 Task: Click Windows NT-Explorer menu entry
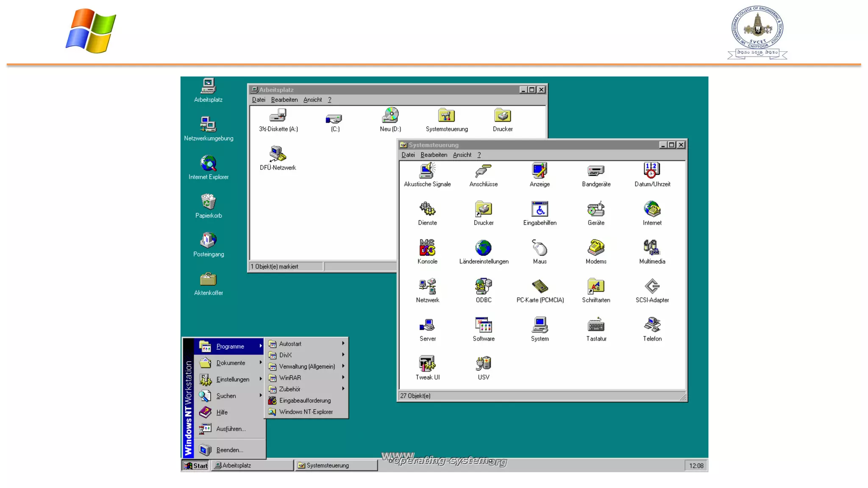point(306,412)
